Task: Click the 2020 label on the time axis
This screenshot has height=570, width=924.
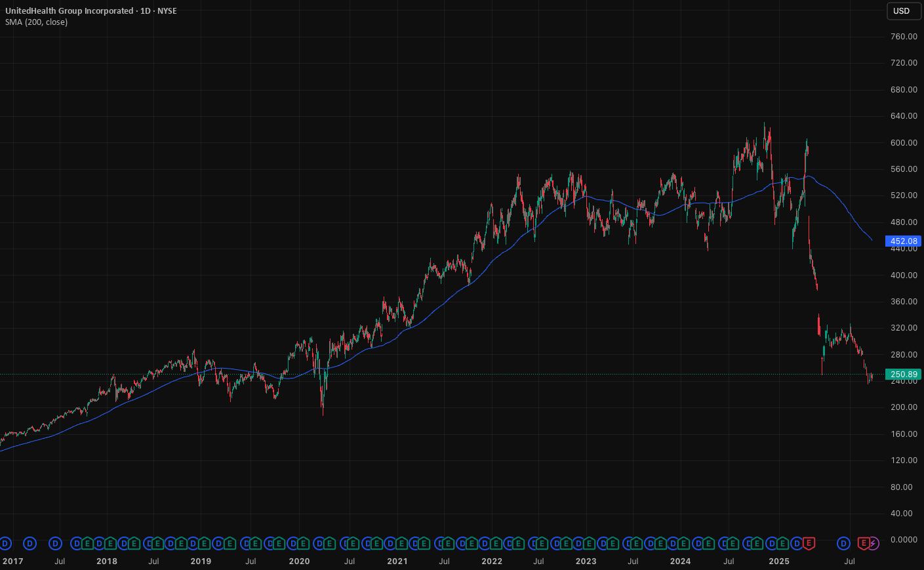Action: [299, 561]
